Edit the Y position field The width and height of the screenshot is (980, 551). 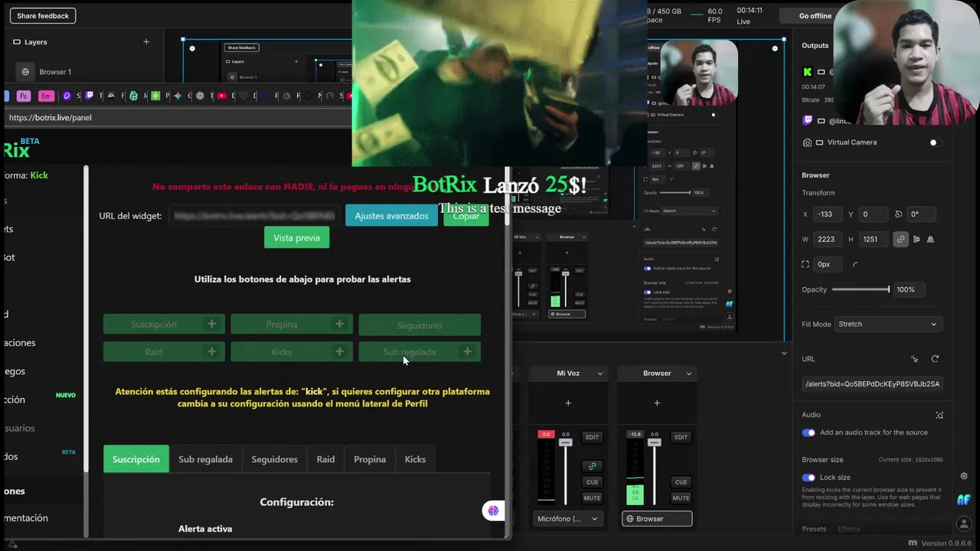[x=873, y=214]
